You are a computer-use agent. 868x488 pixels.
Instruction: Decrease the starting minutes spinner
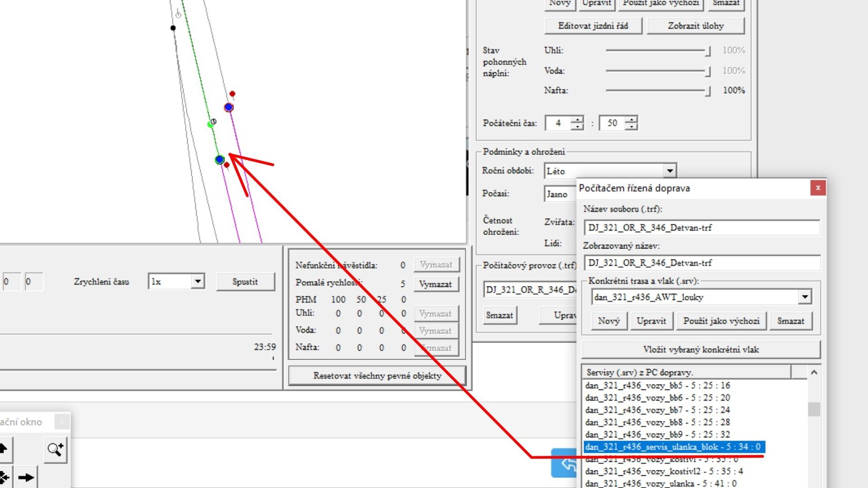[632, 126]
